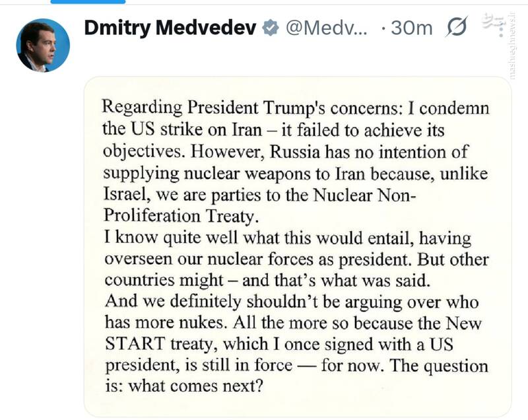Open Dmitry Medvedev's profile picture
The height and width of the screenshot is (420, 528).
coord(43,45)
